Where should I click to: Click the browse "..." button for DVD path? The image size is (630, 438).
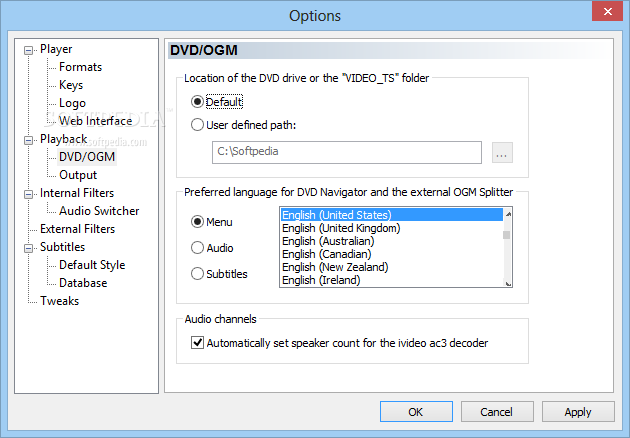click(502, 153)
